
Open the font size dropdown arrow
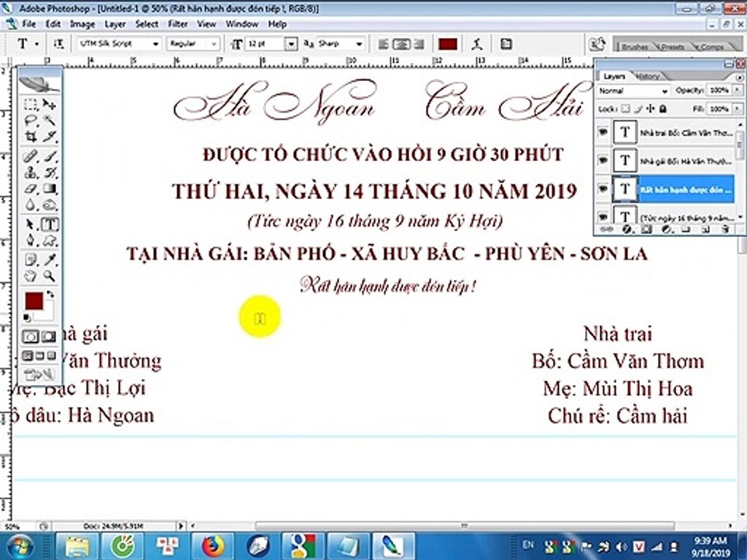[291, 44]
